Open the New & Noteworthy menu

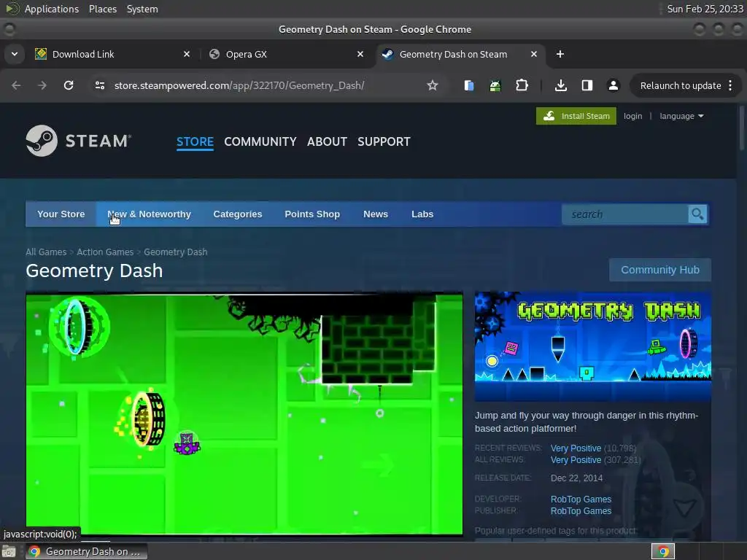tap(149, 214)
